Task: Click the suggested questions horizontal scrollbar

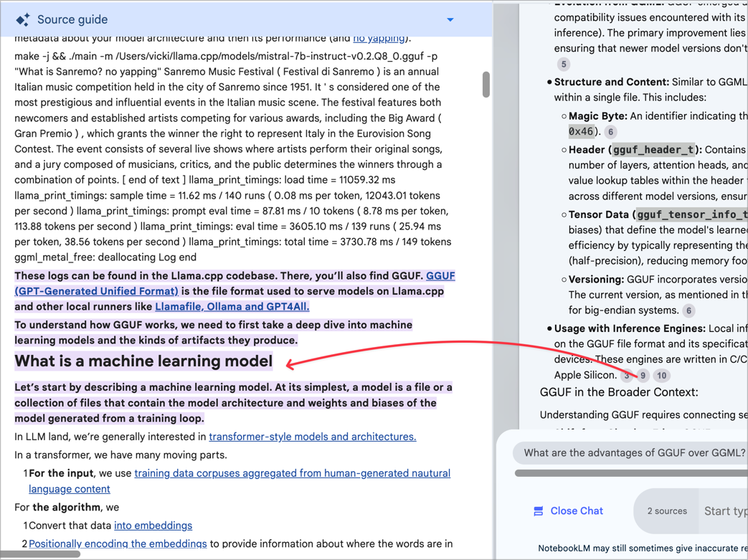Action: [x=631, y=473]
